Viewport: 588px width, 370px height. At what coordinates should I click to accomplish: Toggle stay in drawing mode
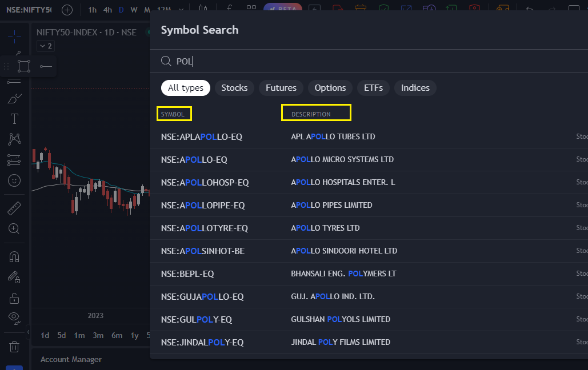pos(14,277)
